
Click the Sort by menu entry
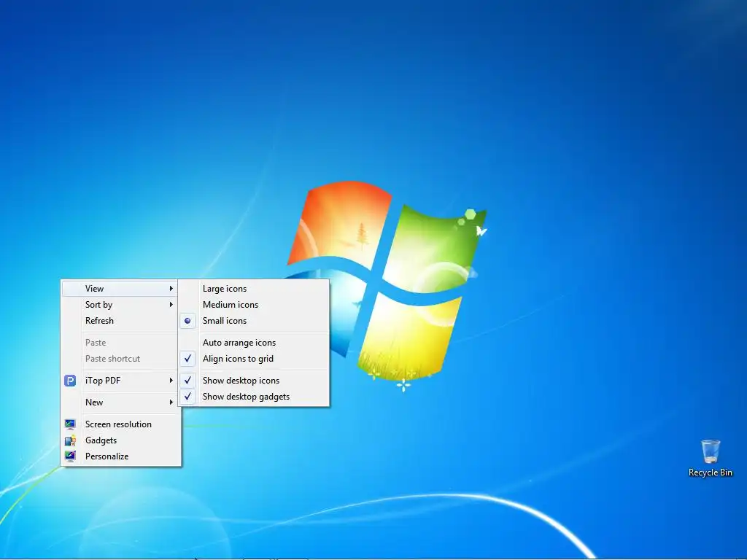tap(121, 305)
